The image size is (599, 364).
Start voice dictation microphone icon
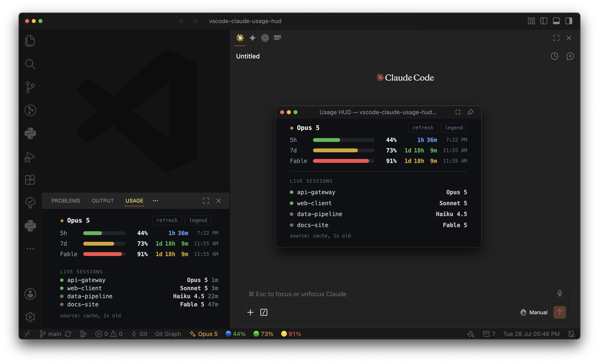pos(559,293)
